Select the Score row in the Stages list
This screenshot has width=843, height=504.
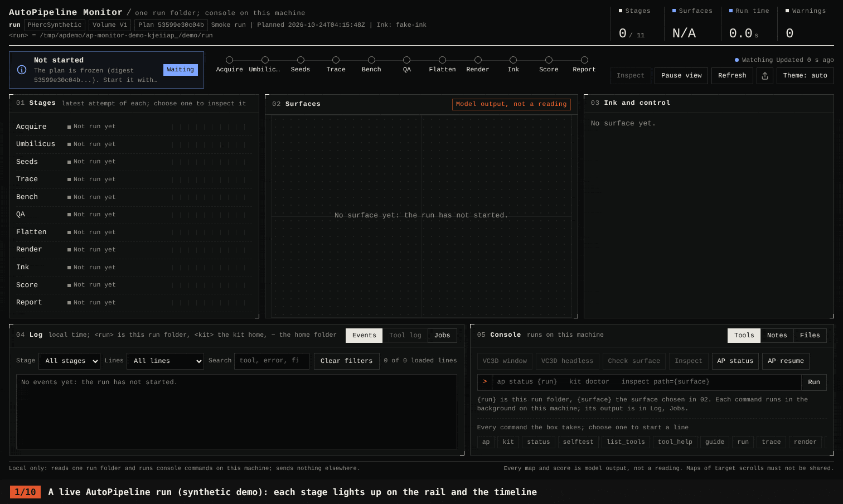point(134,285)
